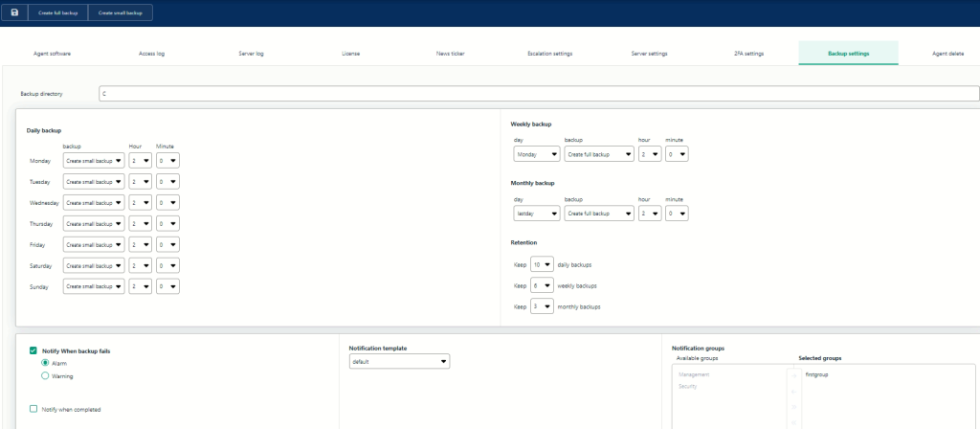The image size is (980, 429).
Task: Open Weekly backup minute dropdown
Action: (x=677, y=154)
